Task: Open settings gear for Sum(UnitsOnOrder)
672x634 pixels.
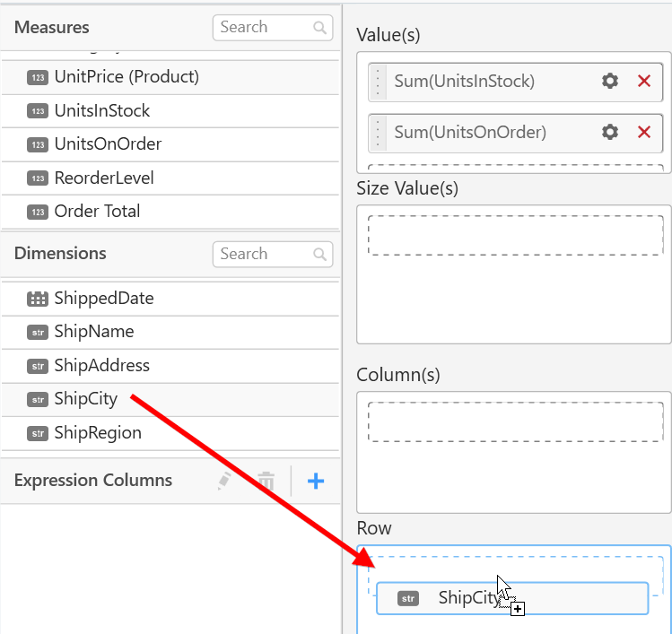Action: coord(610,133)
